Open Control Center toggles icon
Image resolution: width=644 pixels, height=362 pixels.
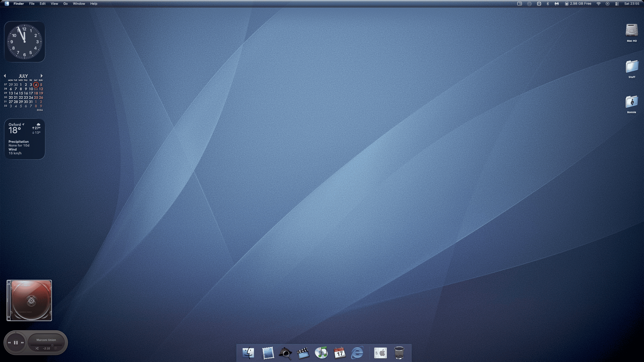617,4
